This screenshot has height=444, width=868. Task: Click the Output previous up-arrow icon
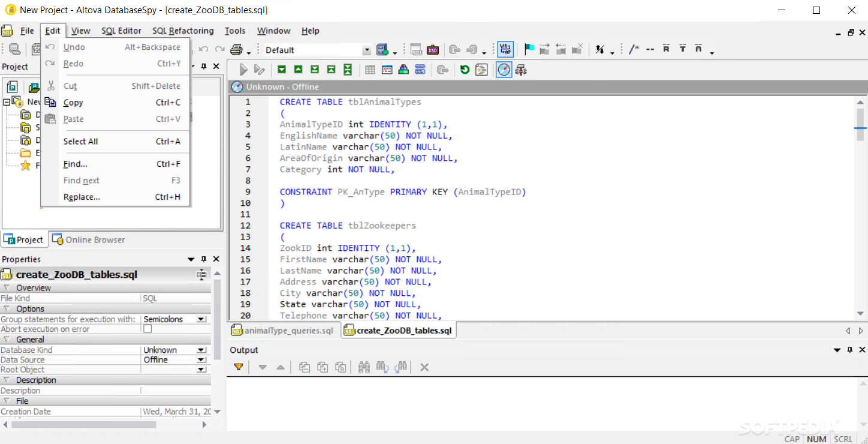[280, 367]
